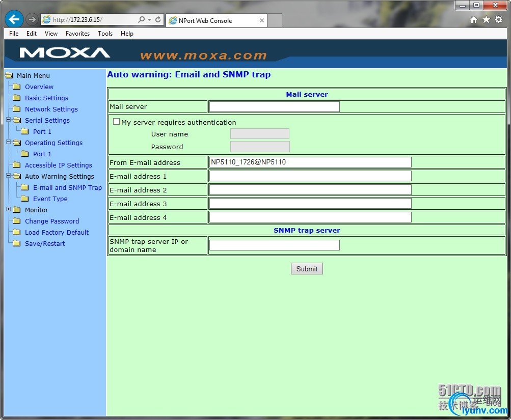The height and width of the screenshot is (420, 511).
Task: Open the Overview link
Action: (39, 87)
